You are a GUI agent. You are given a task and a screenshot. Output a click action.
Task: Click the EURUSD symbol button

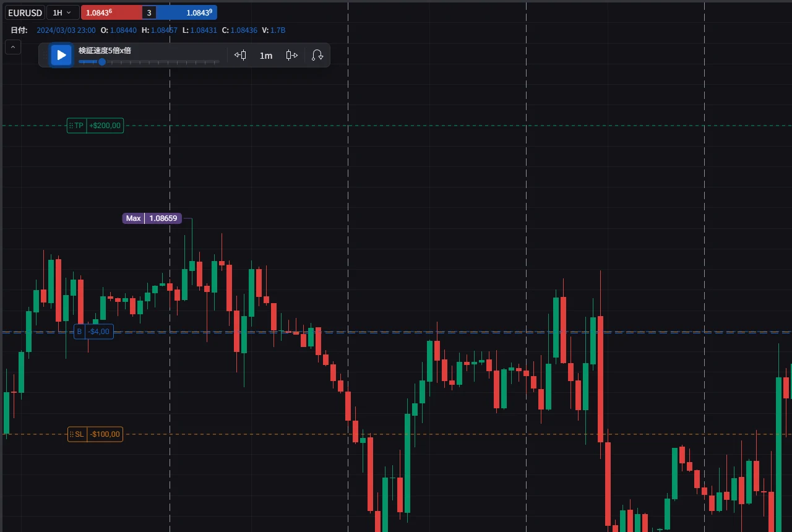tap(25, 12)
